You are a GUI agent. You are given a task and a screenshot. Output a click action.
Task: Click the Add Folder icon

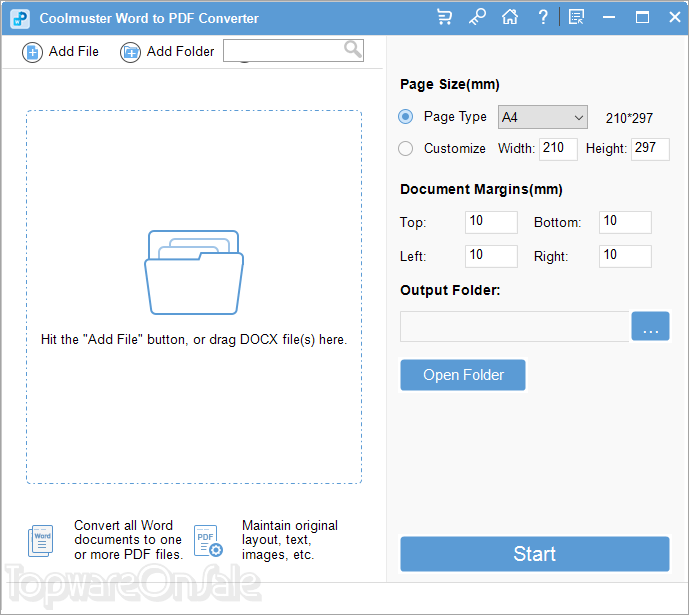131,52
